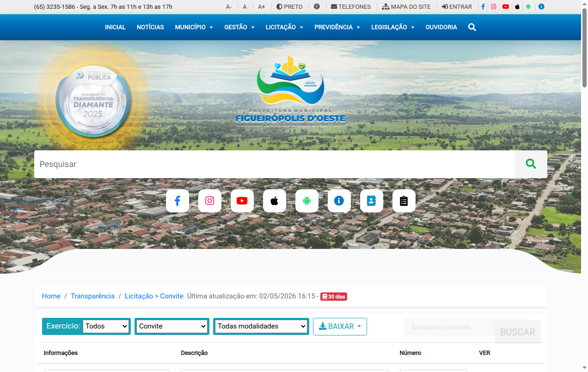588x372 pixels.
Task: Click the Apple icon in the top utility bar
Action: pos(517,7)
